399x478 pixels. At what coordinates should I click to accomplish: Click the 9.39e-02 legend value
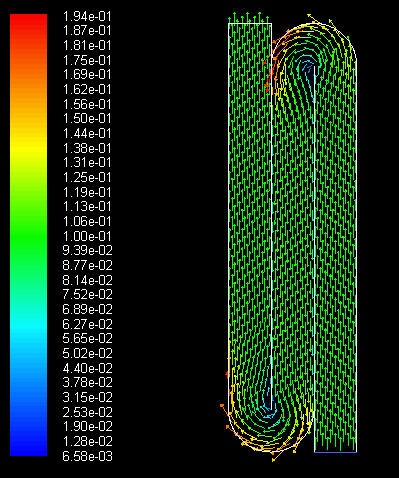coord(87,250)
